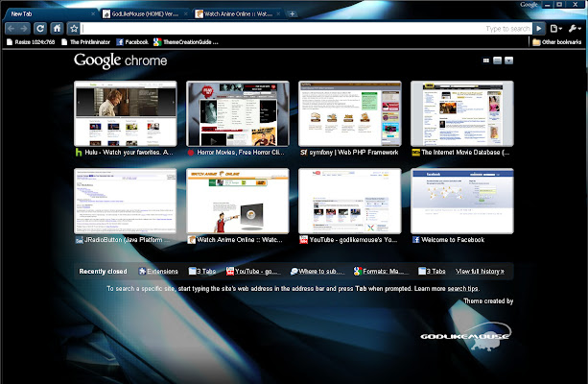Open the Internet Movie Database thumbnail
Image resolution: width=588 pixels, height=384 pixels.
(x=462, y=113)
